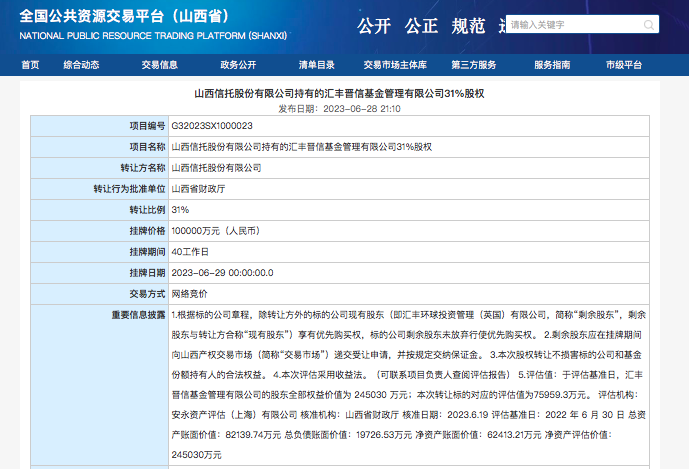Click the search magnifier icon

(x=649, y=25)
